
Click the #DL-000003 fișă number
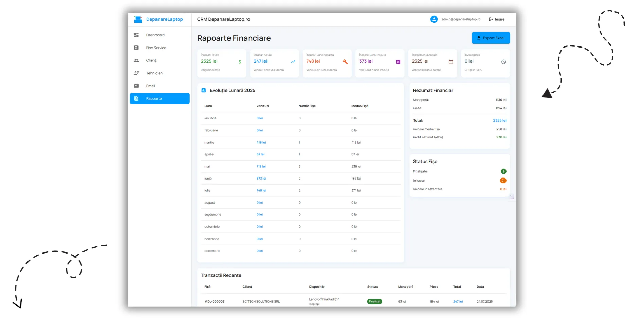point(214,301)
